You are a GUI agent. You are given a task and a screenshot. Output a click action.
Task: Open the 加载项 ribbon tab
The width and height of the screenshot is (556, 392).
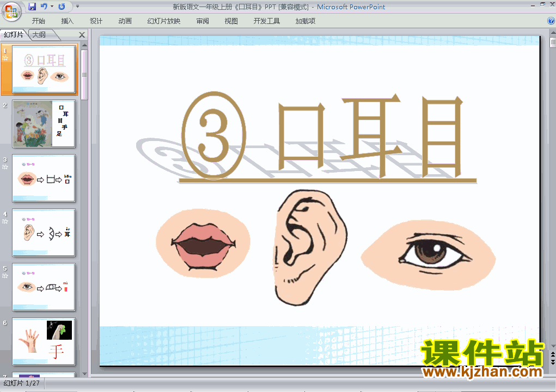click(306, 21)
